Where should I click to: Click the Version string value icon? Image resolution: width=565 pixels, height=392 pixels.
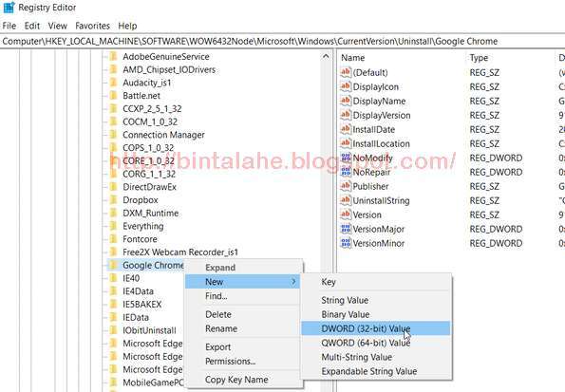click(x=346, y=215)
